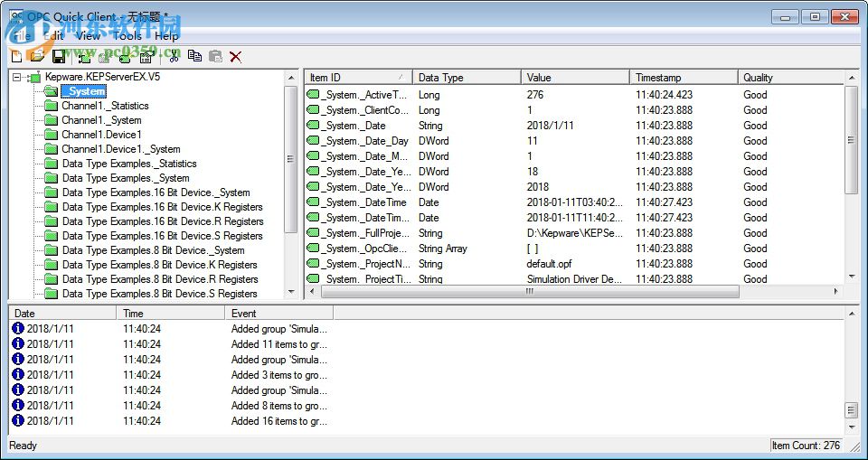The width and height of the screenshot is (868, 460).
Task: Click the OPC Quick Client title bar icon
Action: tap(16, 16)
